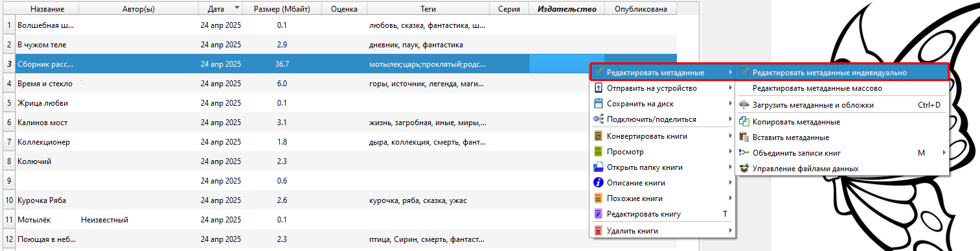Image resolution: width=980 pixels, height=251 pixels.
Task: Expand Просмотр submenu arrow
Action: pyautogui.click(x=731, y=152)
